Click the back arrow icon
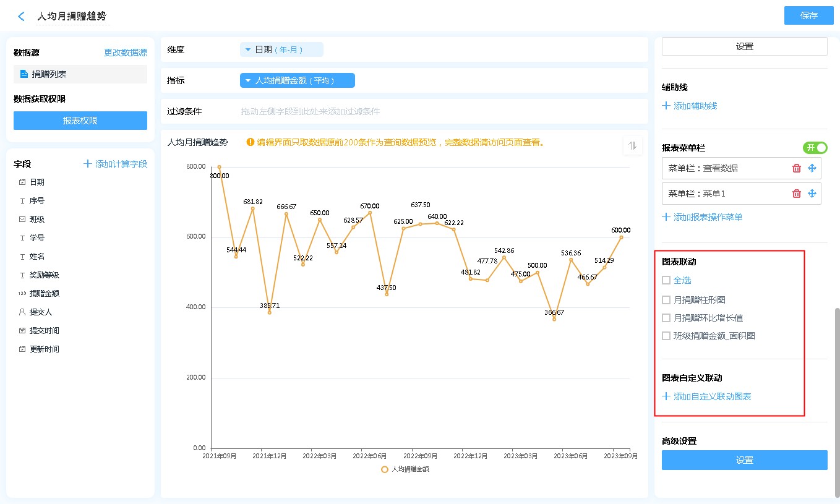 [21, 17]
